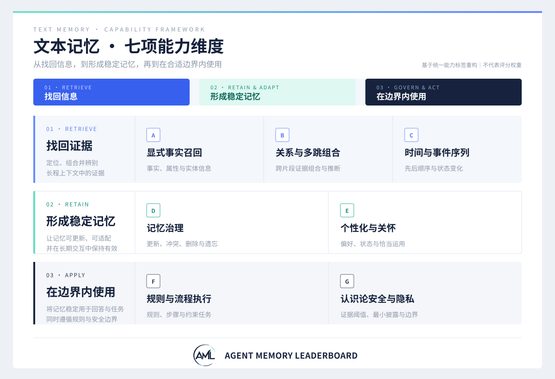Select the 在边界内使用 Govern & Act tab
This screenshot has width=555, height=379.
coord(443,92)
